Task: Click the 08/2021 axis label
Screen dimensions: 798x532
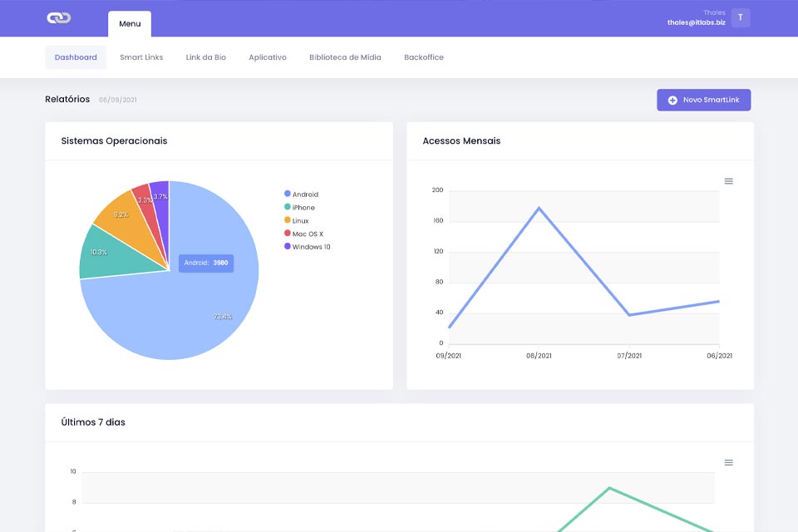Action: [x=539, y=356]
